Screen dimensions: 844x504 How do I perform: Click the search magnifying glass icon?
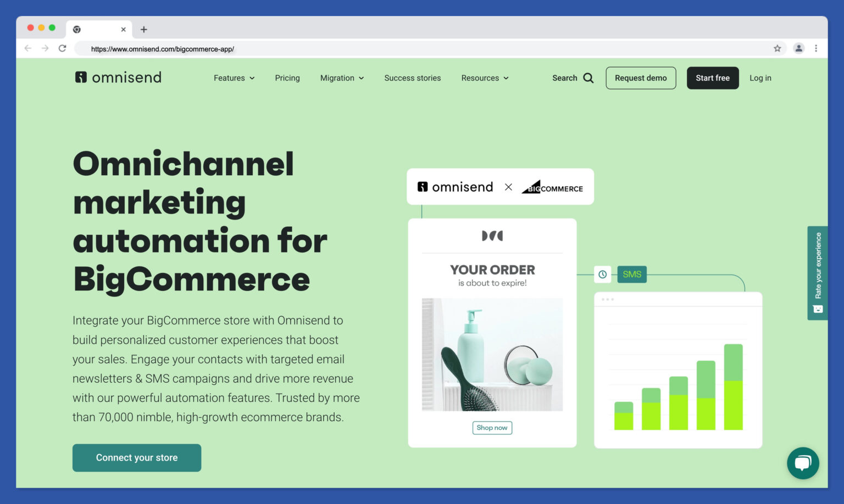click(588, 78)
